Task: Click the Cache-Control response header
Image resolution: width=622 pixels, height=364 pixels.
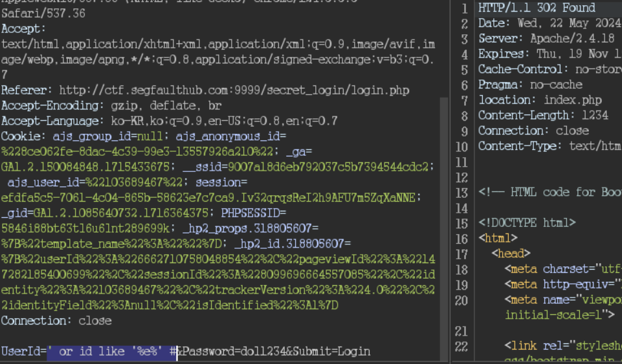Action: pos(550,69)
